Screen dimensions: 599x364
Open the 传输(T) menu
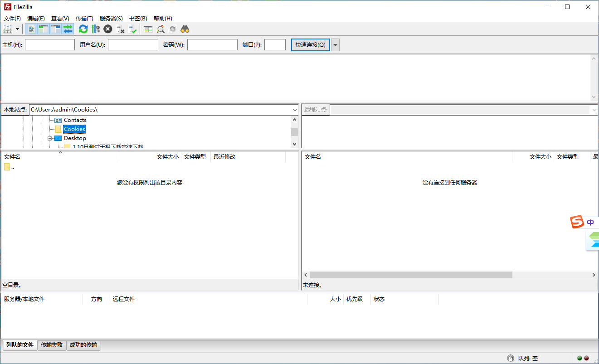(84, 18)
